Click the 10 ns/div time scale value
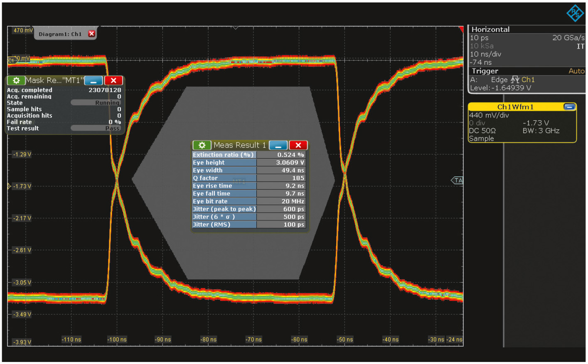The image size is (588, 364). click(x=485, y=54)
